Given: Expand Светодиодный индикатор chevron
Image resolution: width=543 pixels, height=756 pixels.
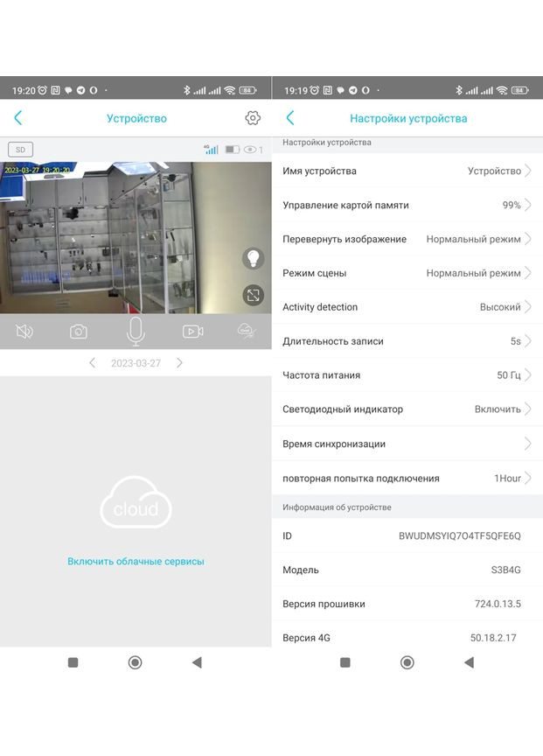Looking at the screenshot, I should (527, 409).
